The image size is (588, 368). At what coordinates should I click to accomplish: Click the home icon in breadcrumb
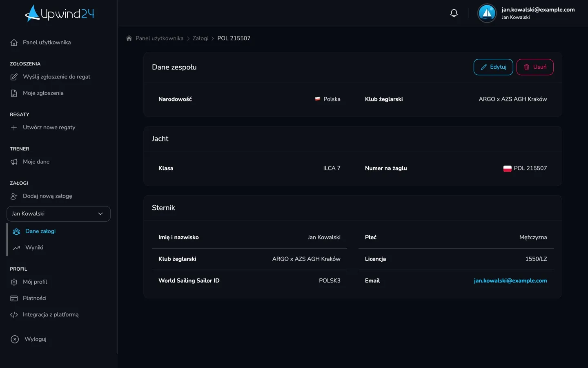point(129,38)
